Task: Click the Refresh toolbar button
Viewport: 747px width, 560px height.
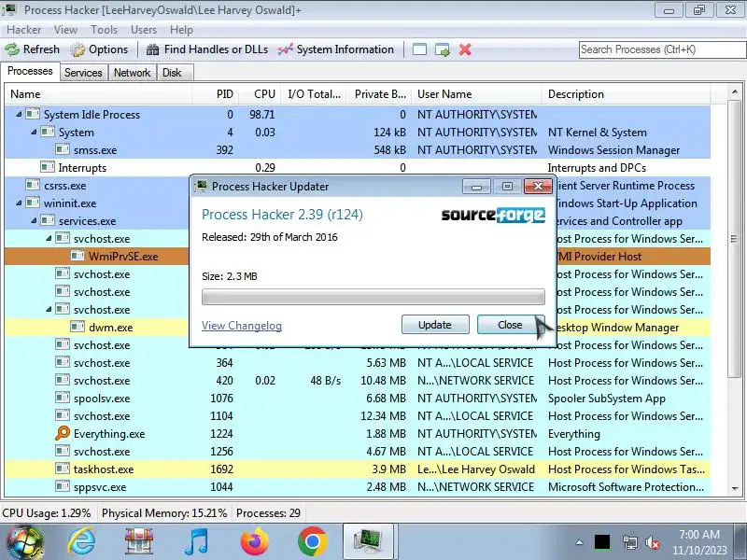Action: point(33,49)
